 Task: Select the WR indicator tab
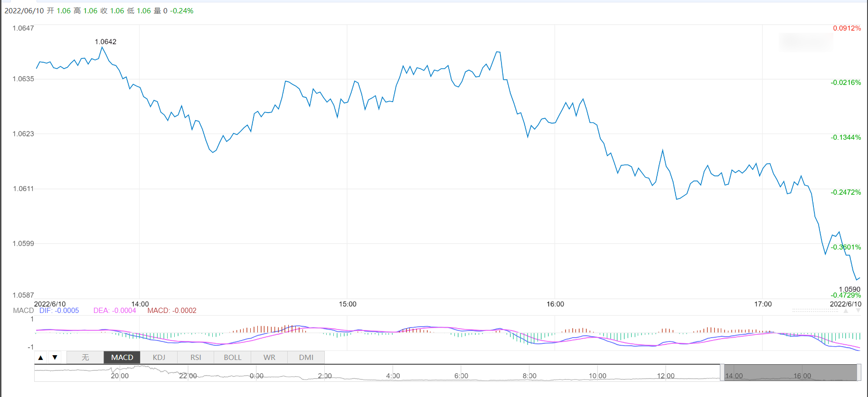point(269,358)
